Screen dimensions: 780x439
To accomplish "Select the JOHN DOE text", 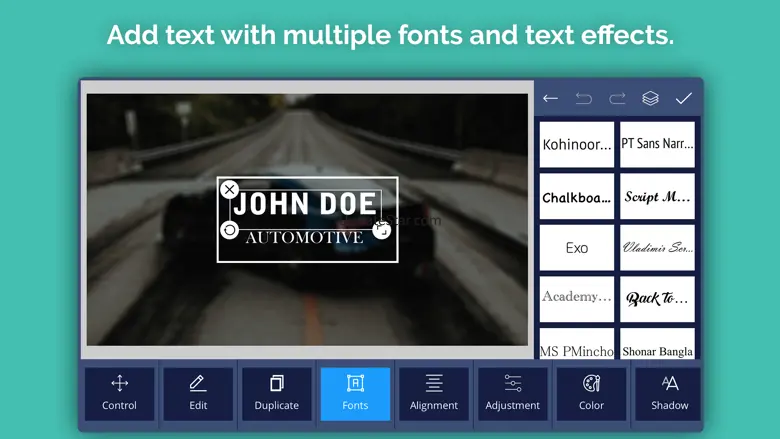I will (305, 204).
